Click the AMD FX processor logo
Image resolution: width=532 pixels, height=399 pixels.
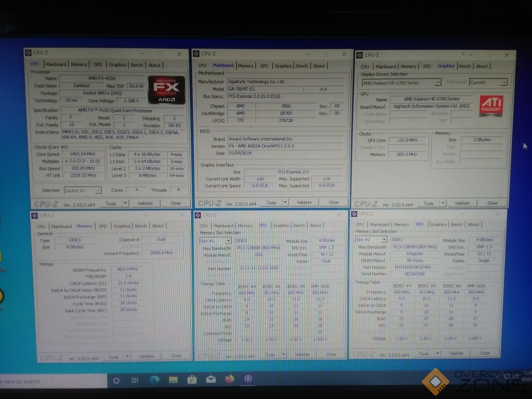point(166,90)
